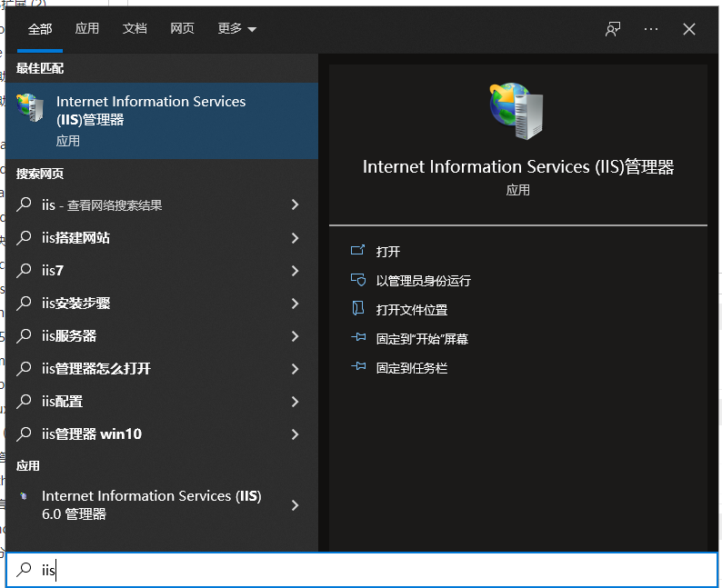Select web suggestion iis安装步骤
Screen dimensions: 722x588
click(x=162, y=304)
